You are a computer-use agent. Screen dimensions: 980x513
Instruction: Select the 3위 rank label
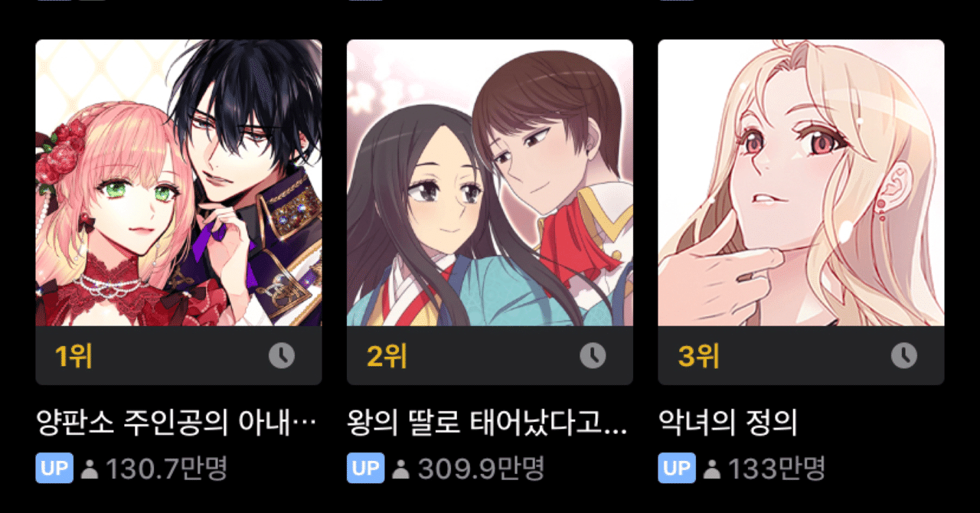698,356
